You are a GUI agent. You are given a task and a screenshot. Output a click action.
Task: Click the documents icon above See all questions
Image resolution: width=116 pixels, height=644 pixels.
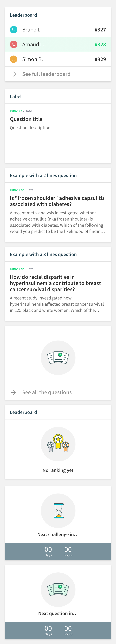click(58, 358)
